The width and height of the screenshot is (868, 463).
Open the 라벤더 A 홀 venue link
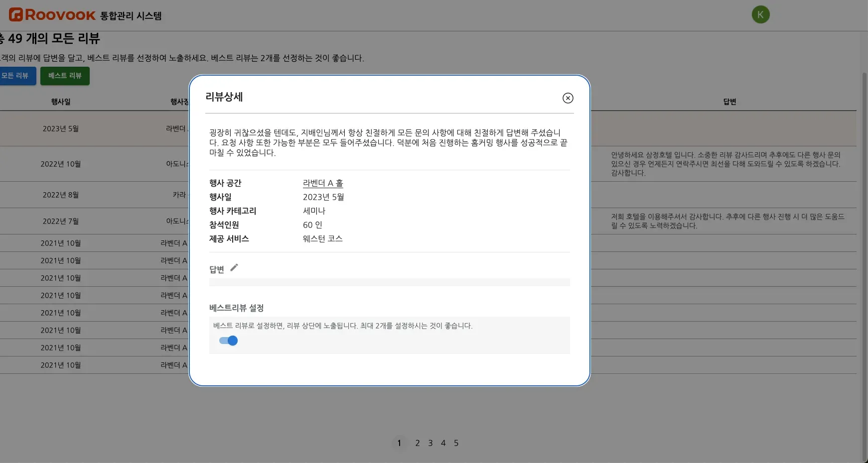click(323, 183)
